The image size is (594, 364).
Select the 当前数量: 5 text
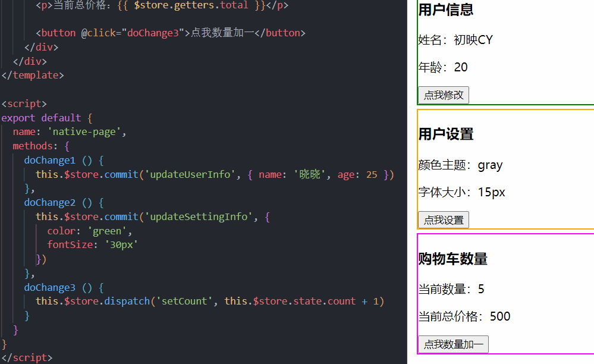point(451,289)
